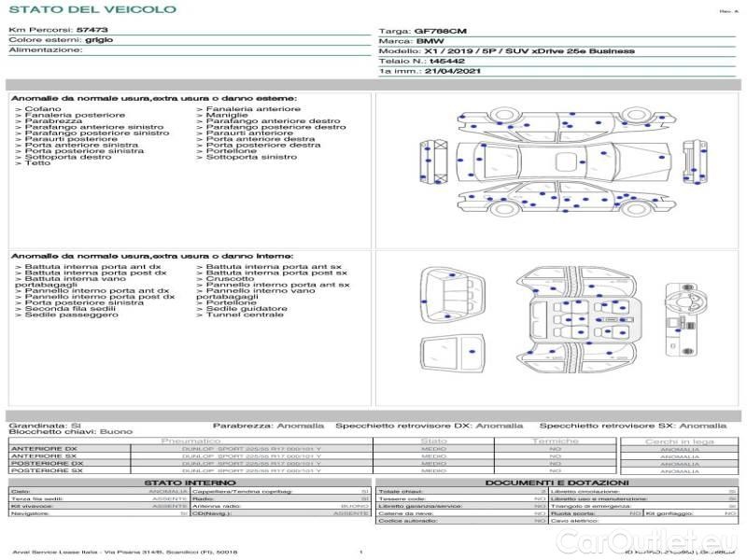Viewport: 747px width, 560px height.
Task: Click the Porta anteriore destra entry
Action: click(x=255, y=139)
